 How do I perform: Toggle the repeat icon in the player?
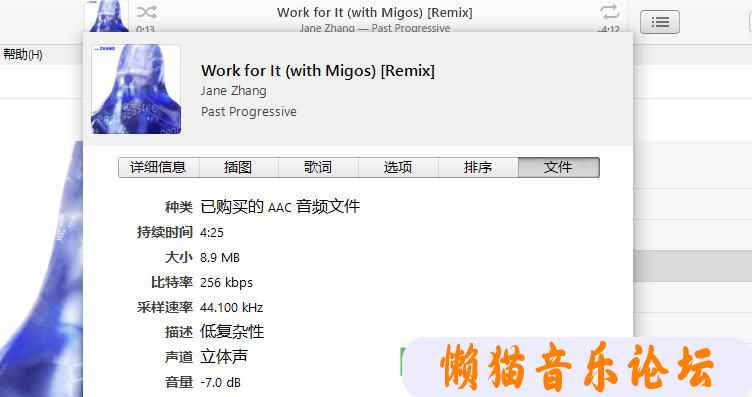(609, 12)
